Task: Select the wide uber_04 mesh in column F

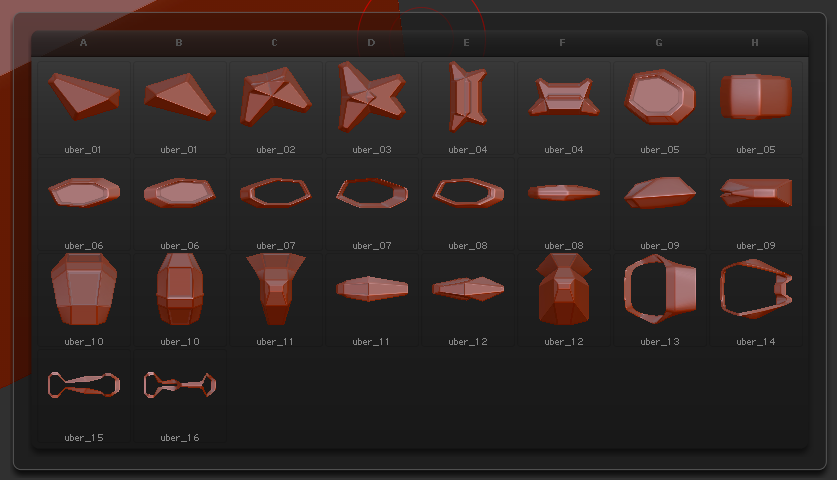Action: [x=564, y=108]
